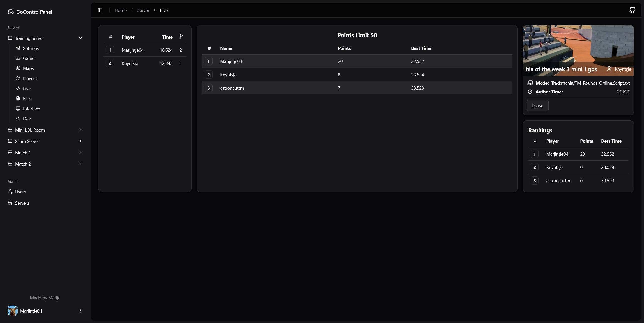The width and height of the screenshot is (644, 323).
Task: Click the Points column header in main table
Action: [x=344, y=48]
